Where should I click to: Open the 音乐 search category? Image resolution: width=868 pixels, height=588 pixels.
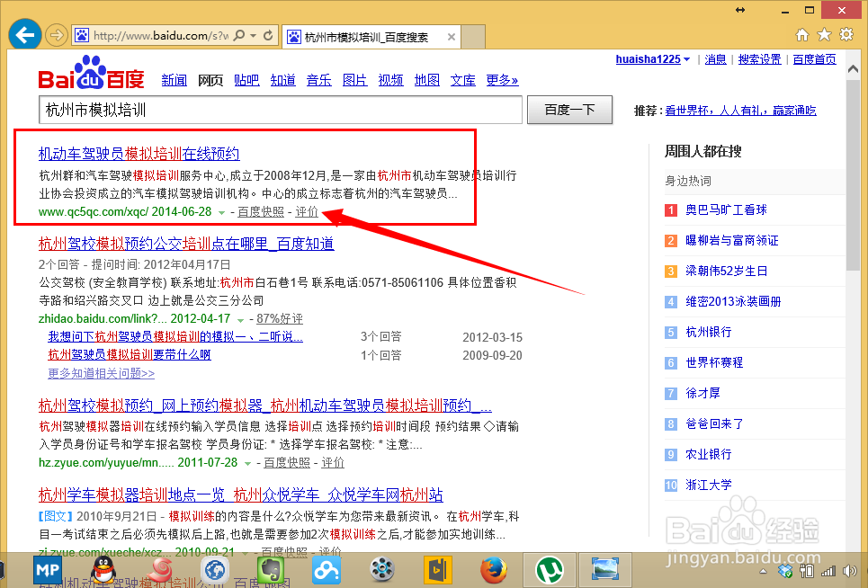coord(318,80)
